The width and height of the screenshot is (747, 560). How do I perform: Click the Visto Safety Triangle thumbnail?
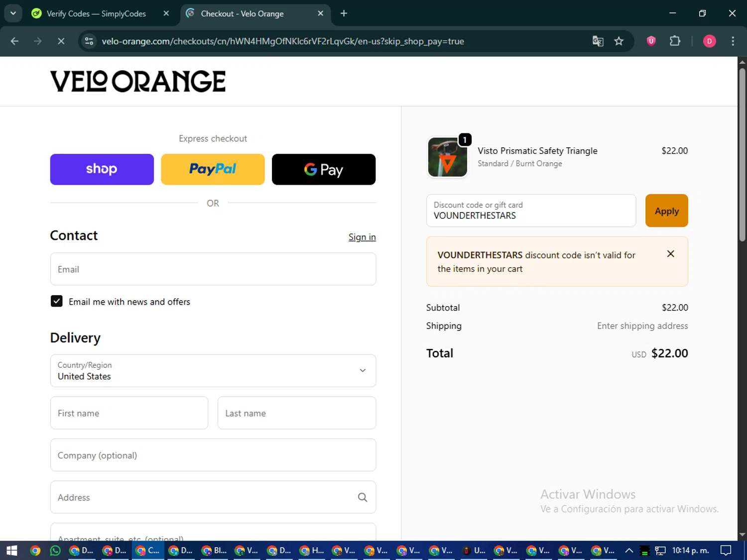tap(447, 157)
